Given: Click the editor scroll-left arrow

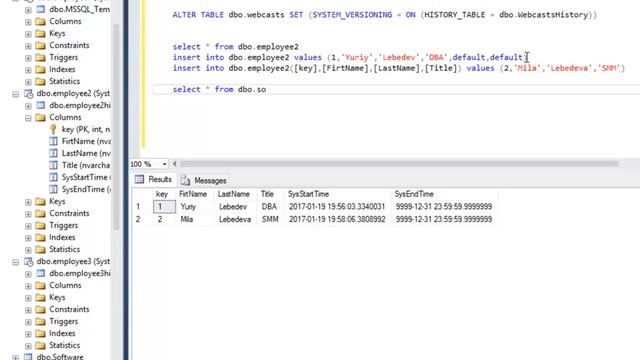Looking at the screenshot, I should click(x=174, y=164).
